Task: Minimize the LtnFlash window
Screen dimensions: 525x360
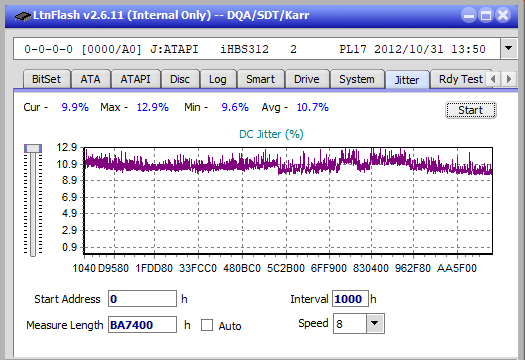Action: pyautogui.click(x=469, y=15)
